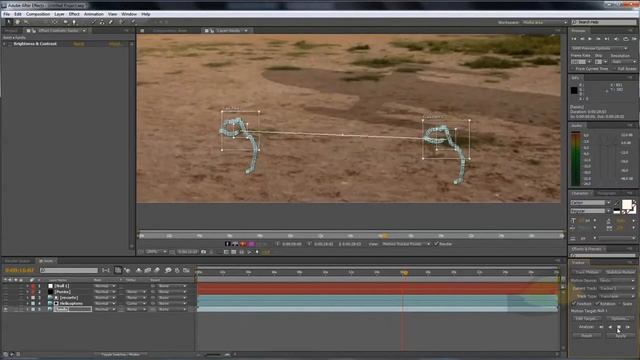Switch to the Render Queue tab

click(x=18, y=261)
